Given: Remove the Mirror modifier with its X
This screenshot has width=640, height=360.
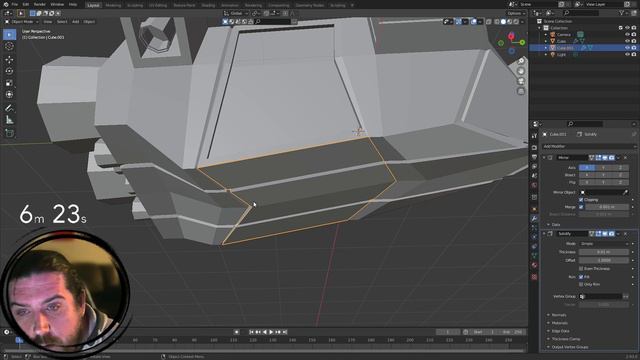Looking at the screenshot, I should click(x=625, y=158).
